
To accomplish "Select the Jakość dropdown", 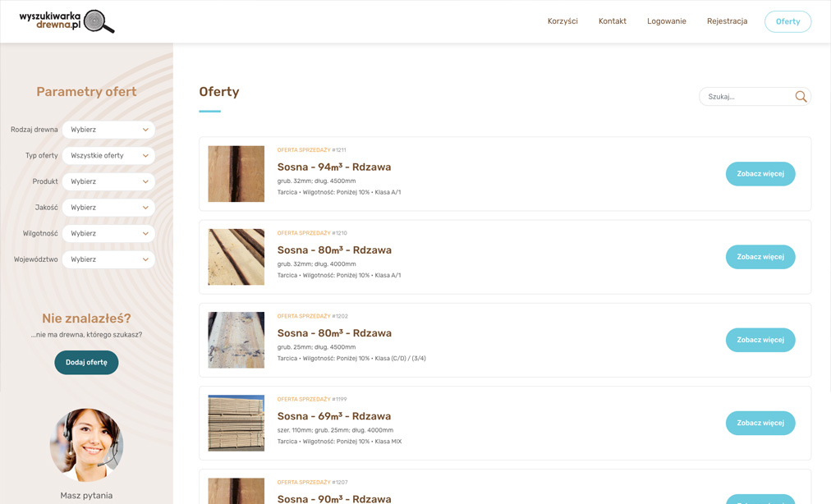I will pyautogui.click(x=108, y=208).
